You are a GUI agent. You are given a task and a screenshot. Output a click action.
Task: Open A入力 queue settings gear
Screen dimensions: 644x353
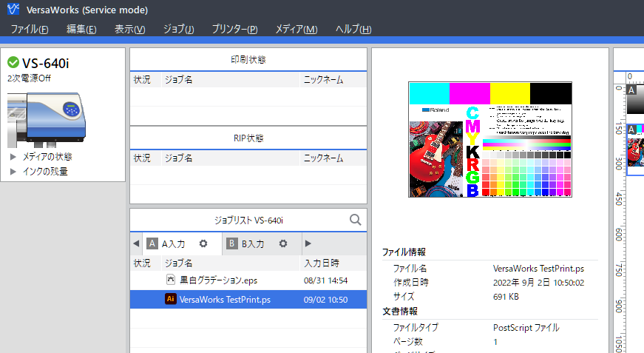203,243
